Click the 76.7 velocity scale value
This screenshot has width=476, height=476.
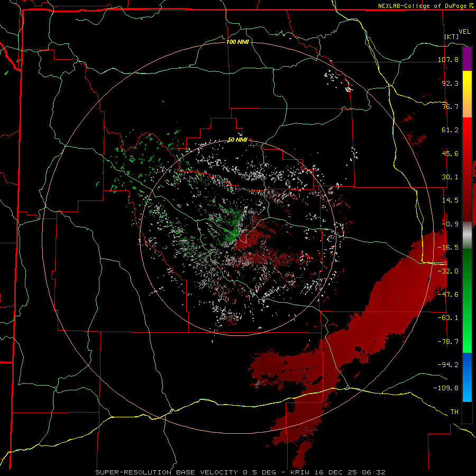pyautogui.click(x=450, y=106)
